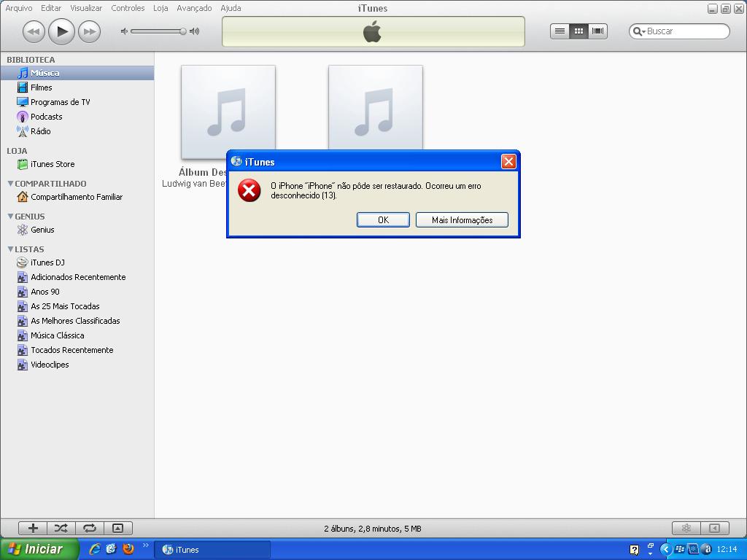The image size is (747, 560).
Task: Select the Podcasts icon
Action: point(23,117)
